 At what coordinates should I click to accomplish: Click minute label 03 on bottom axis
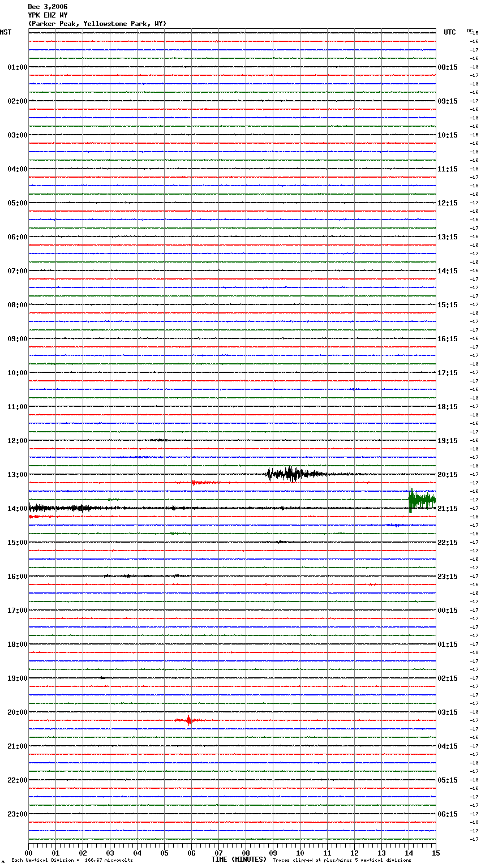click(110, 853)
